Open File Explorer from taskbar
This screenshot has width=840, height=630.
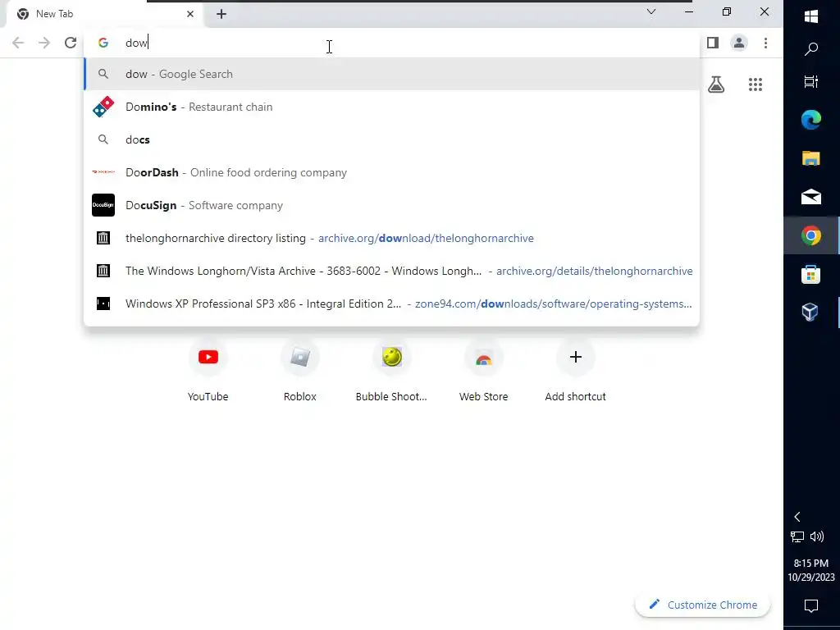[811, 158]
